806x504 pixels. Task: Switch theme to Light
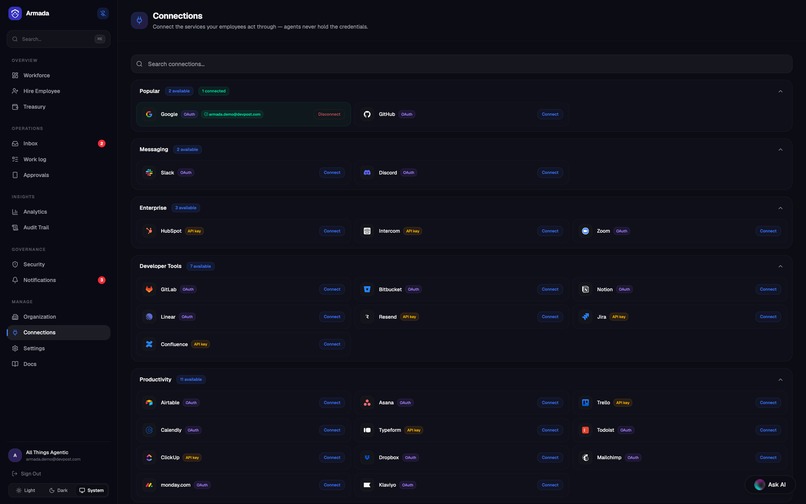26,490
